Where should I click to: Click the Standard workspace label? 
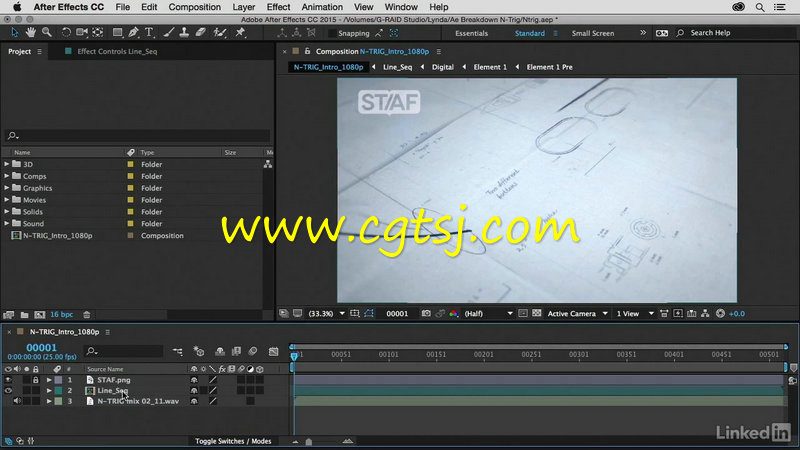530,33
